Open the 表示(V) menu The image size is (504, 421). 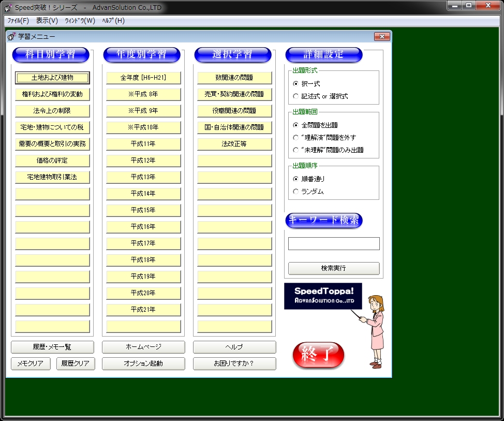pyautogui.click(x=47, y=21)
